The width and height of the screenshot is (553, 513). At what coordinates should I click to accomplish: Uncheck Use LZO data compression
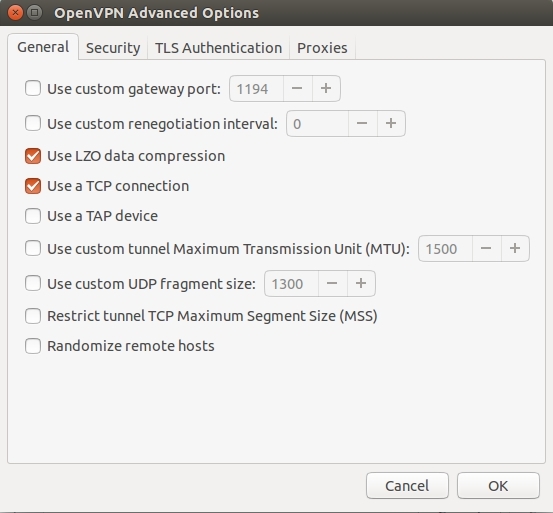click(33, 156)
